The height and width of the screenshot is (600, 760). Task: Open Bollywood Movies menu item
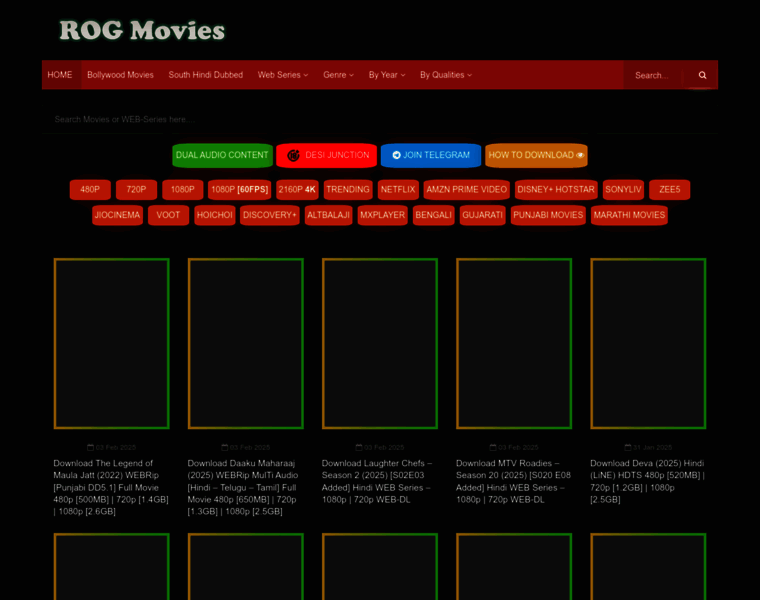point(120,75)
